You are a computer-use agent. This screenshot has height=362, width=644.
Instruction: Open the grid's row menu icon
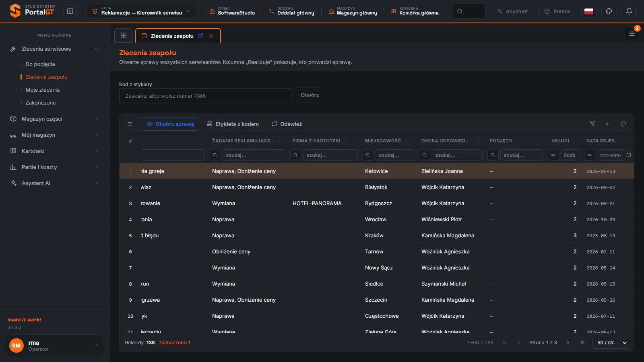[130, 124]
